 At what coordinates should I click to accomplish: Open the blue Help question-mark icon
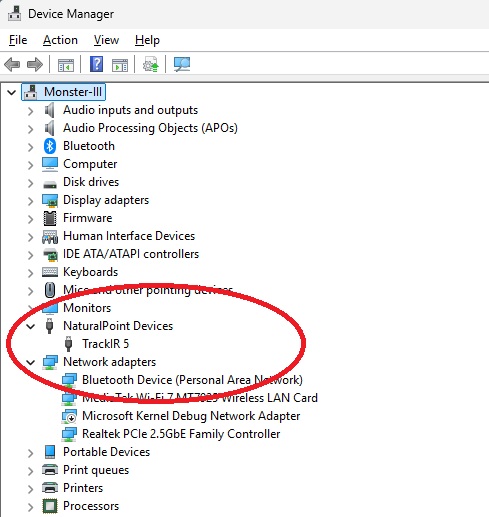click(x=96, y=64)
